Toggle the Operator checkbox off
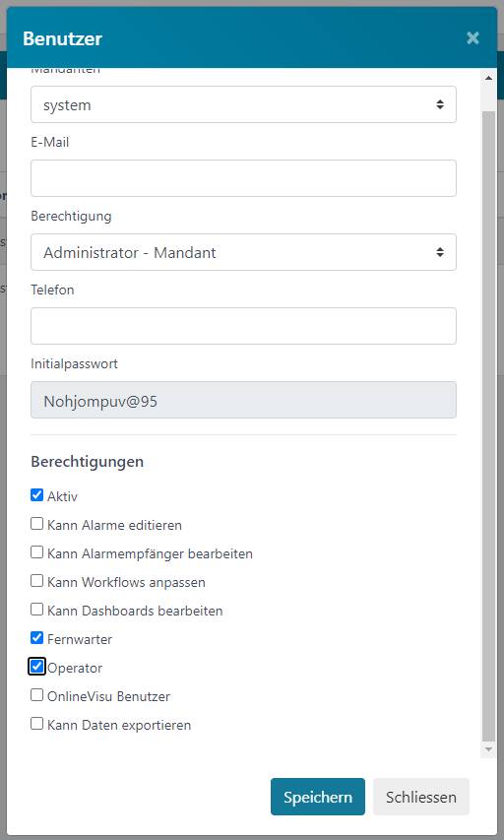This screenshot has width=504, height=840. click(x=36, y=667)
